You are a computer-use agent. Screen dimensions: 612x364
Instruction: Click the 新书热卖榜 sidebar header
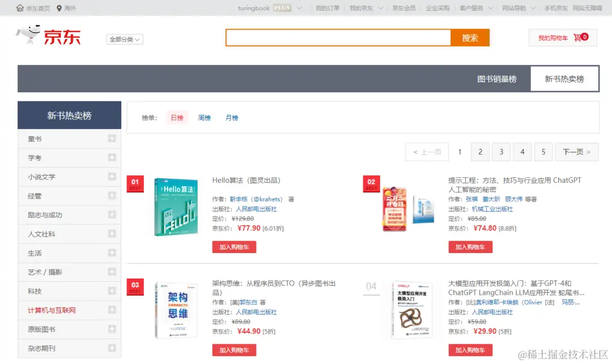(70, 115)
